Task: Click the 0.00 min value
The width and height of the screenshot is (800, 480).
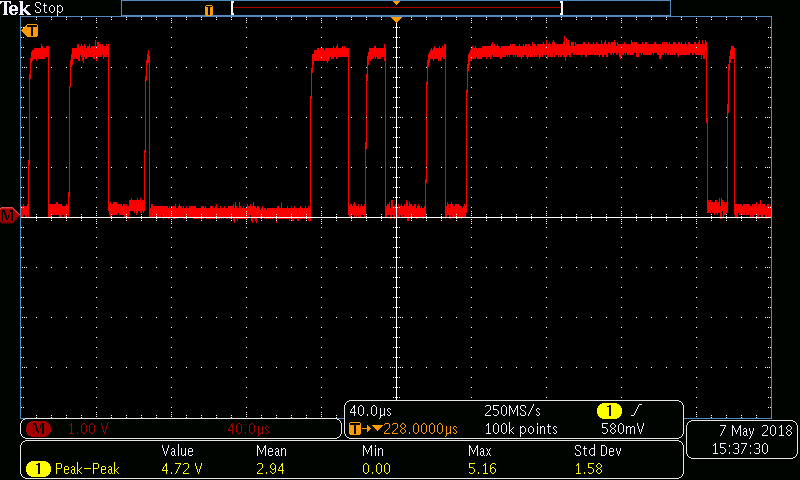Action: [377, 469]
